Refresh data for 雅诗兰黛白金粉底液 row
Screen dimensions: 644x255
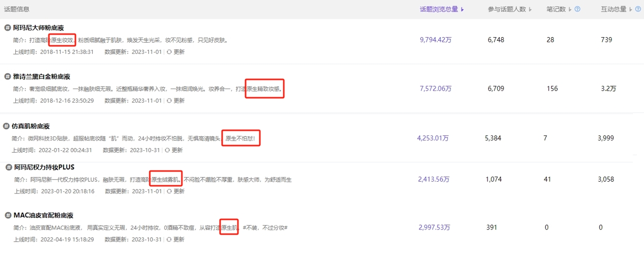pos(176,101)
